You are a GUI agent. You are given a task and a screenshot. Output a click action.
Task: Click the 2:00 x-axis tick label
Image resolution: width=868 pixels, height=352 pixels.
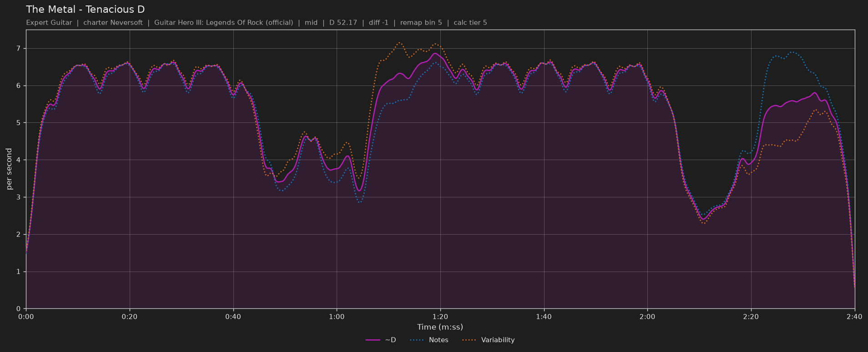click(647, 317)
